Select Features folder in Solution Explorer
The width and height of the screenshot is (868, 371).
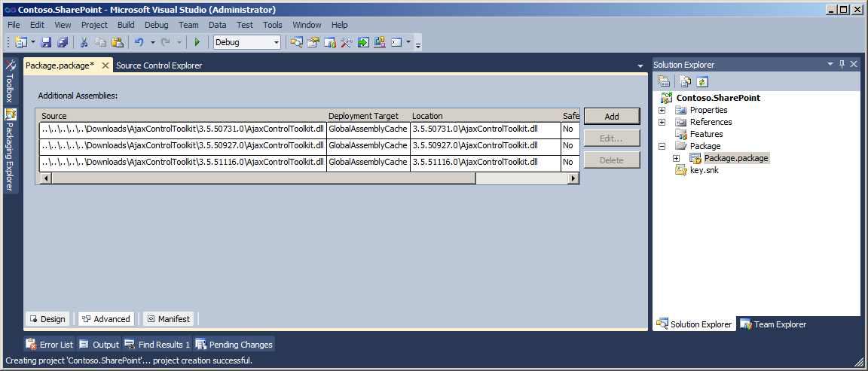[706, 135]
